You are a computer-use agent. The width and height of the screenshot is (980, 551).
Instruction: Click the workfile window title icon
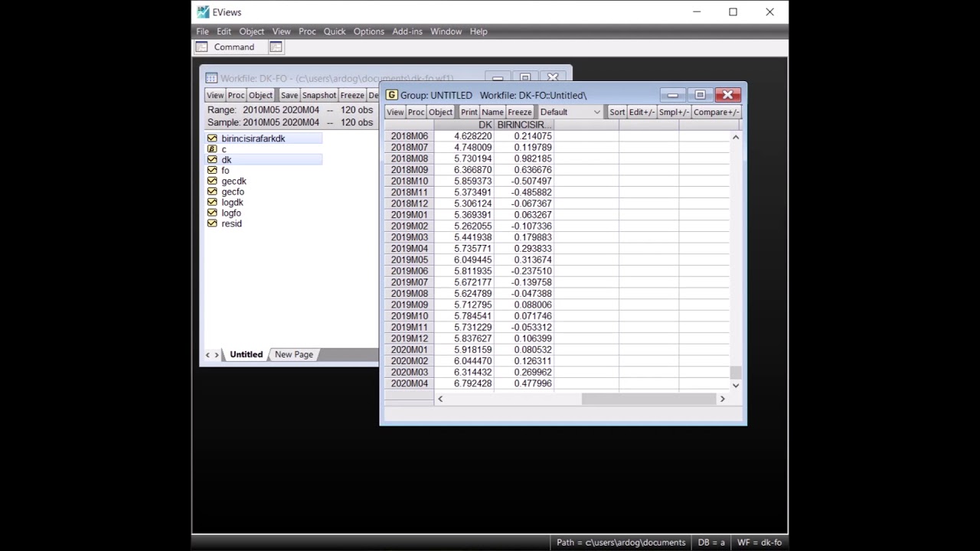click(x=212, y=78)
